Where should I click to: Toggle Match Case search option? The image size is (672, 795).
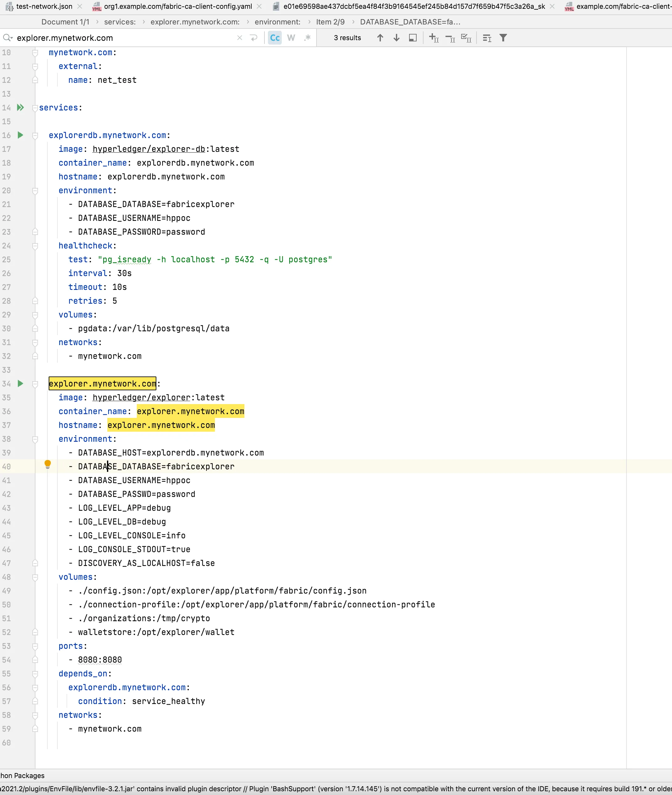click(x=275, y=38)
